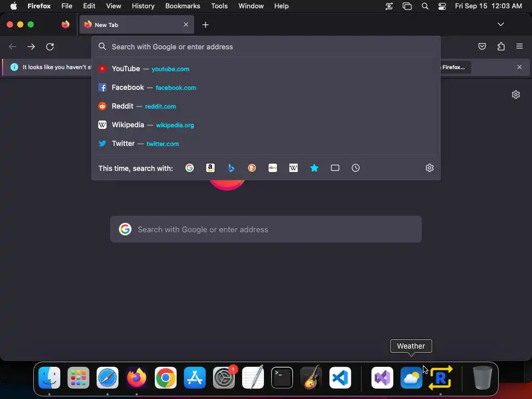Open YouTube suggestion youtube.com
This screenshot has height=399, width=532.
(266, 69)
